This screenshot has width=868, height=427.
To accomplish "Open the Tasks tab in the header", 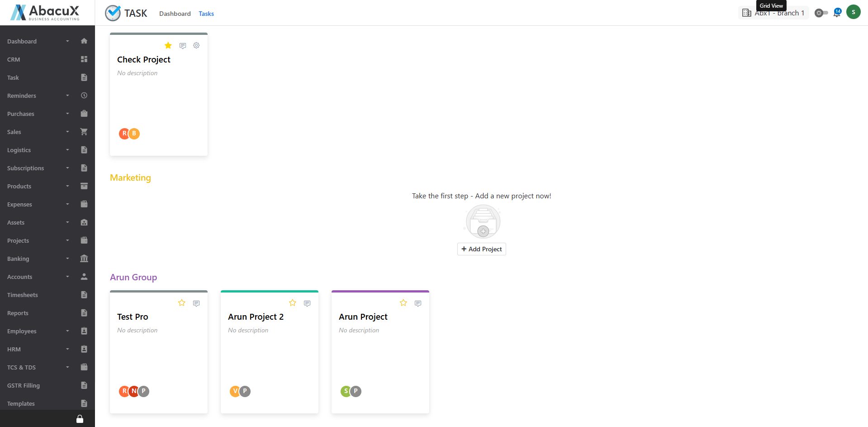I will point(206,14).
